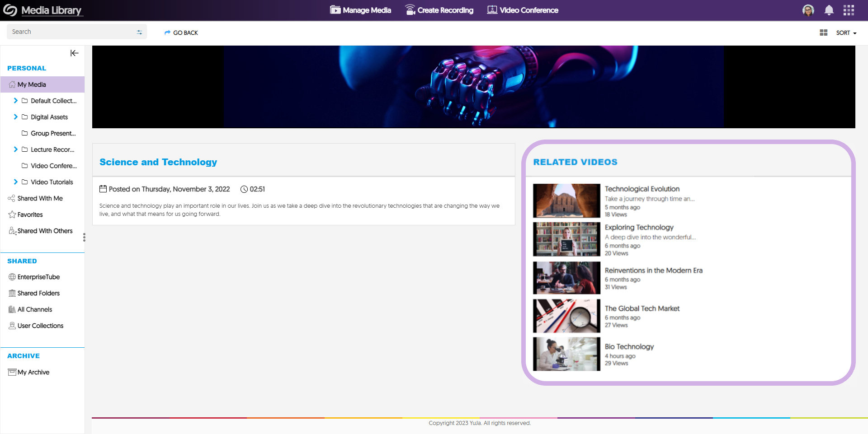Click the GO BACK button
Image resolution: width=868 pixels, height=434 pixels.
coord(181,33)
